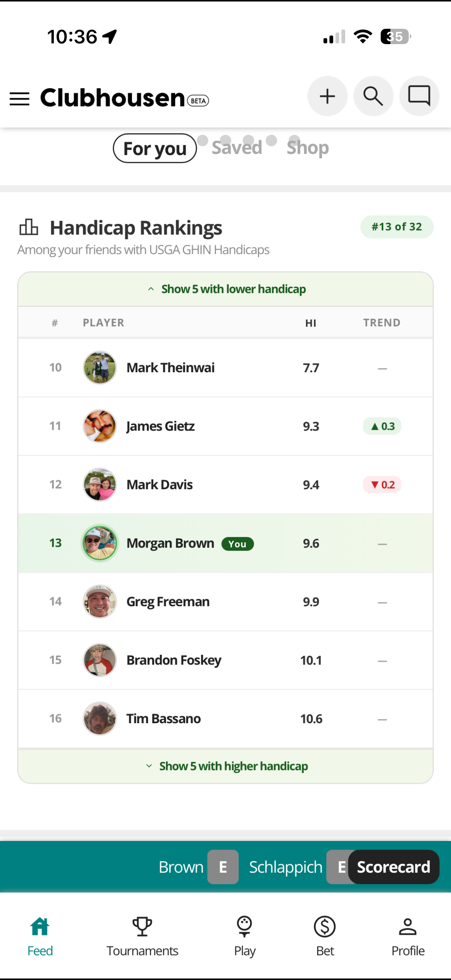Open the messages chat icon
This screenshot has height=980, width=451.
pyautogui.click(x=419, y=96)
